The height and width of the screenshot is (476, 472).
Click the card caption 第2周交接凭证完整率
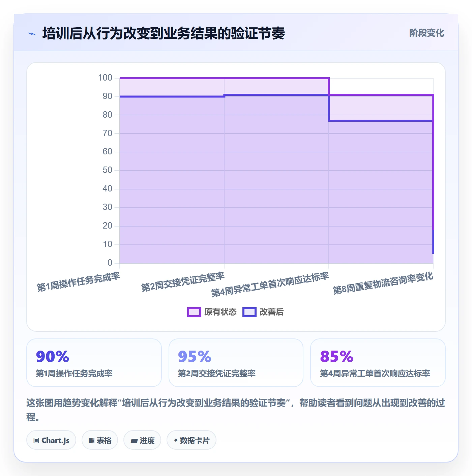pyautogui.click(x=217, y=374)
